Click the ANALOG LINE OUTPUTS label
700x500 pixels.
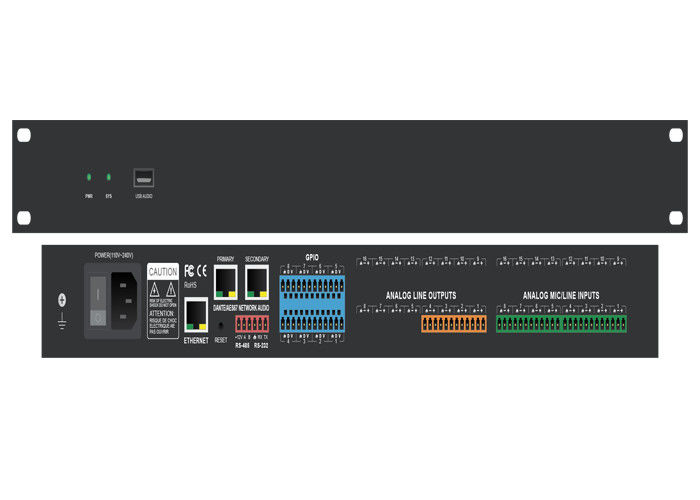click(421, 296)
